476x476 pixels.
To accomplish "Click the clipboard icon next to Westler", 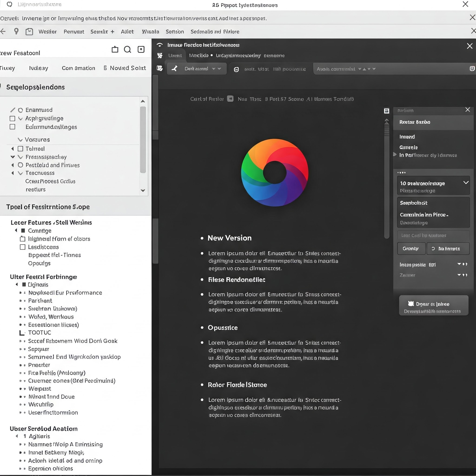I will point(29,32).
